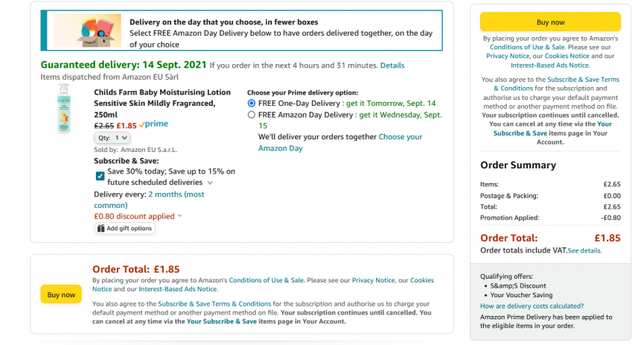Open the Childs Farm lotion product thumbnail
Screen dimensions: 644x345
pyautogui.click(x=64, y=109)
